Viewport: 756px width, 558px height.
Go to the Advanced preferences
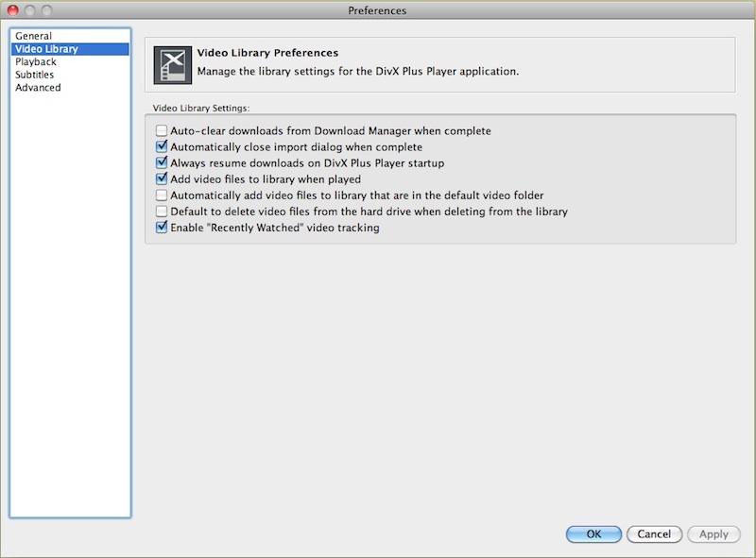click(38, 88)
